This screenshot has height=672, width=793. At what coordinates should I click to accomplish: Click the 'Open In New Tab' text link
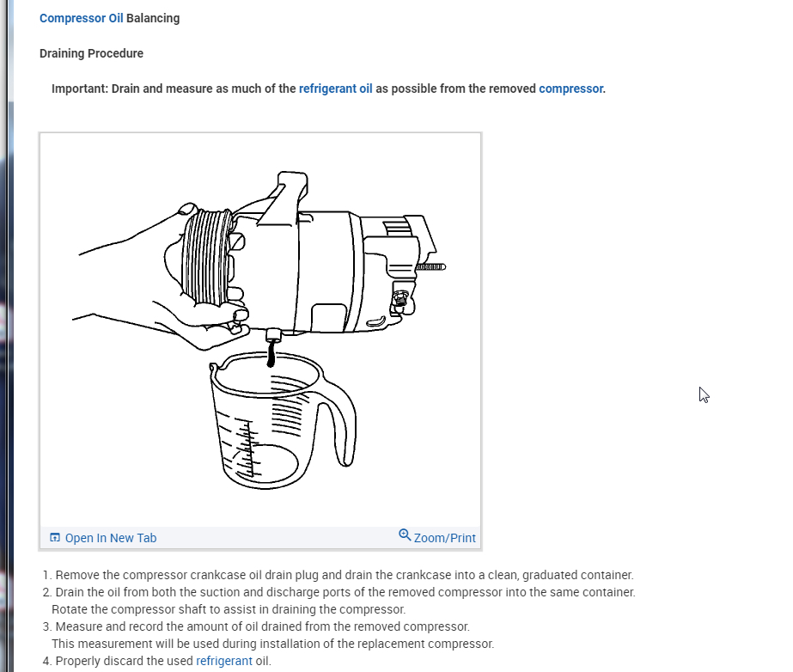(111, 538)
